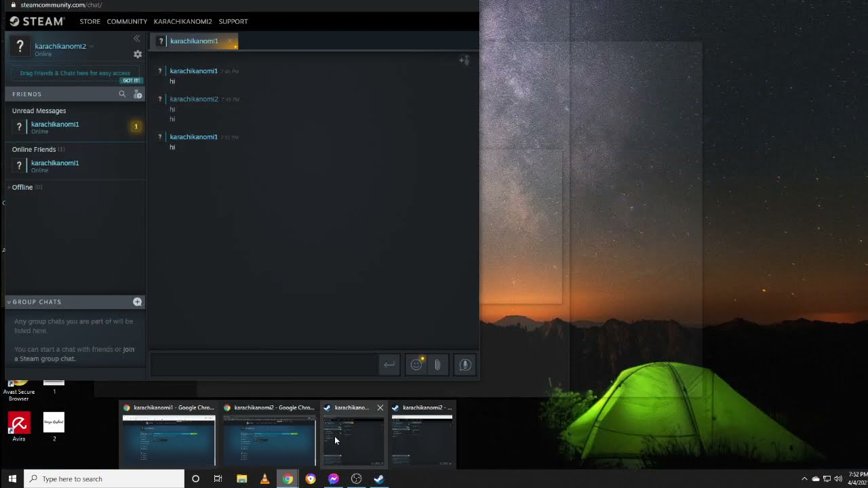
Task: Switch to karachikanomi1 Google Chrome preview
Action: pyautogui.click(x=168, y=434)
